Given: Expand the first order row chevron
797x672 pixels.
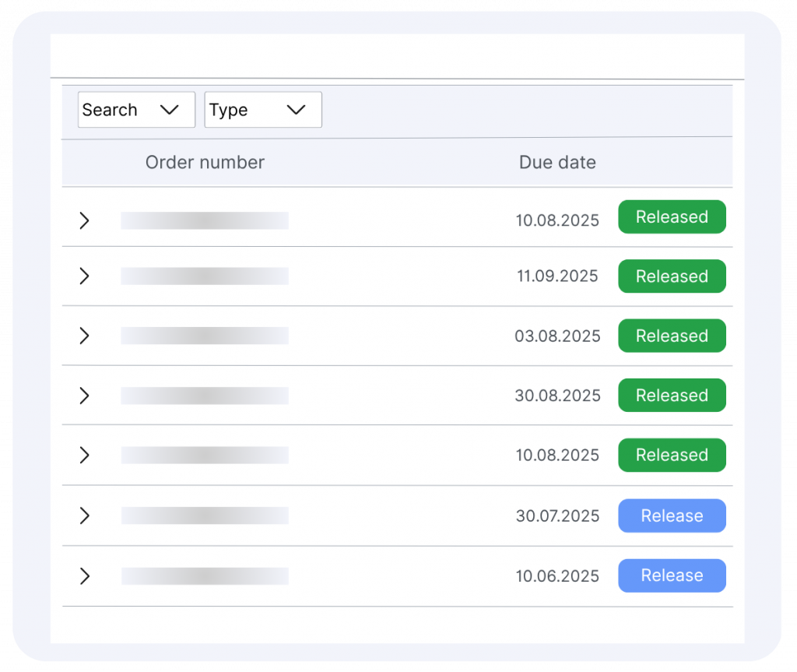Looking at the screenshot, I should [x=85, y=220].
